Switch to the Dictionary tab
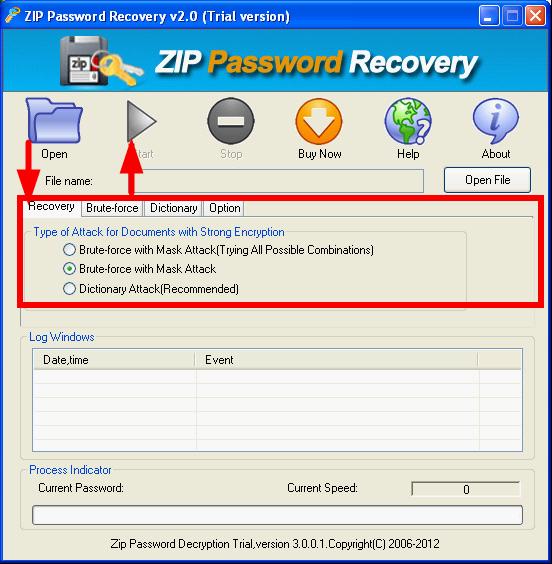Viewport: 552px width, 564px height. click(x=173, y=208)
